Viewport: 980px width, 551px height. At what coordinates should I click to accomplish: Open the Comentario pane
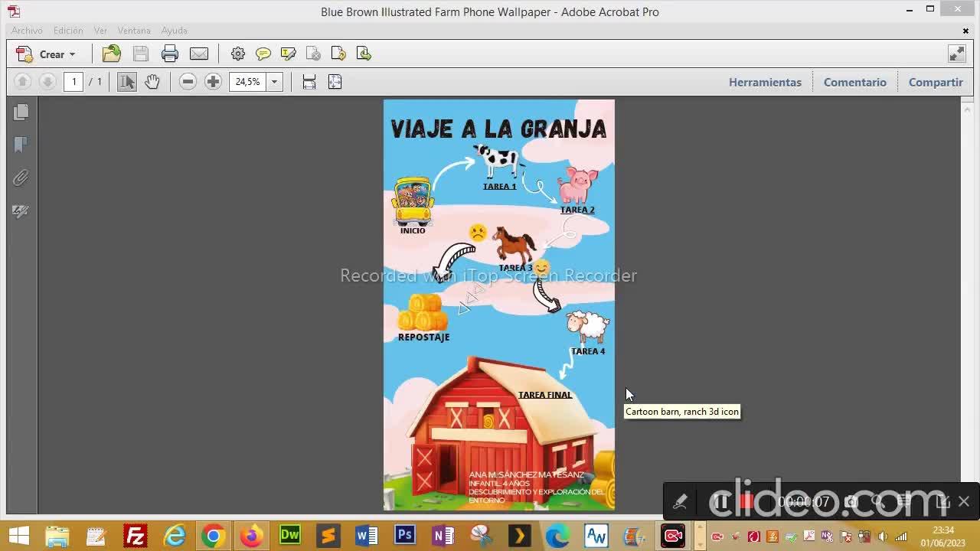[x=854, y=82]
